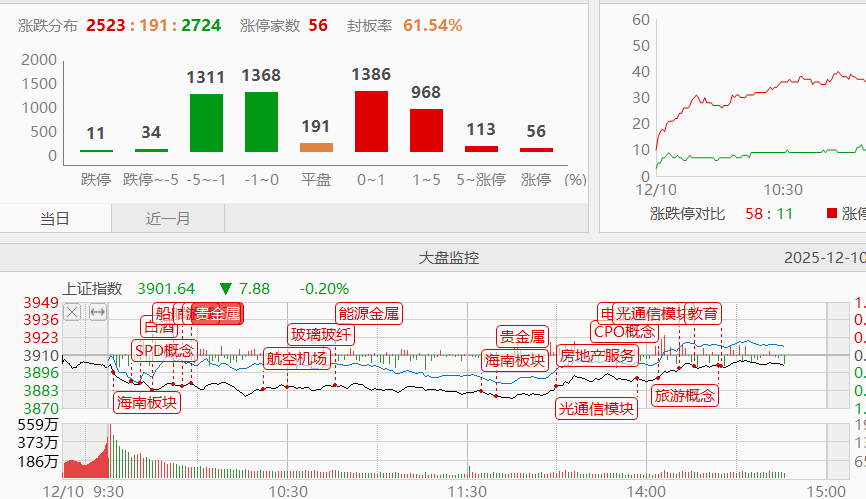866x499 pixels.
Task: Select the 白酒 sector marker label
Action: point(159,327)
